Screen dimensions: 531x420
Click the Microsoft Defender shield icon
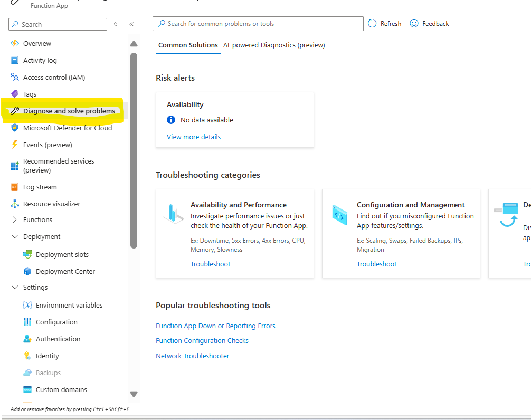15,128
